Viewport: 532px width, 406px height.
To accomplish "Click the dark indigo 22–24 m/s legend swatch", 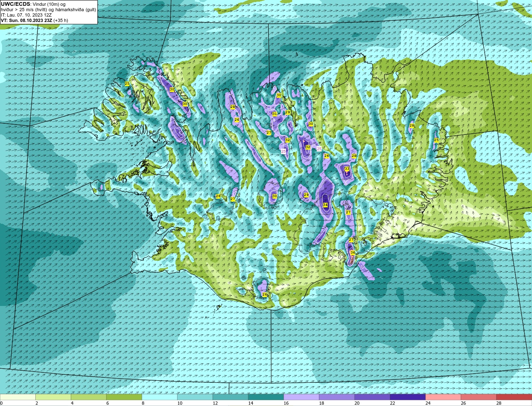I will pos(408,397).
